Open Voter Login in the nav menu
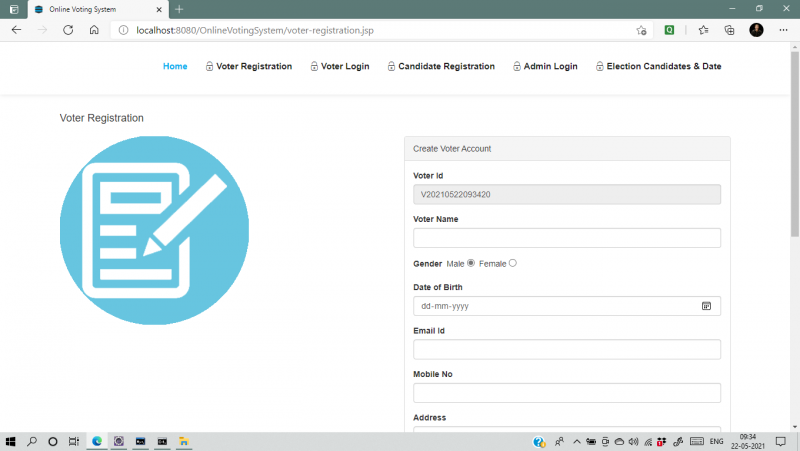The width and height of the screenshot is (800, 451). [x=340, y=66]
